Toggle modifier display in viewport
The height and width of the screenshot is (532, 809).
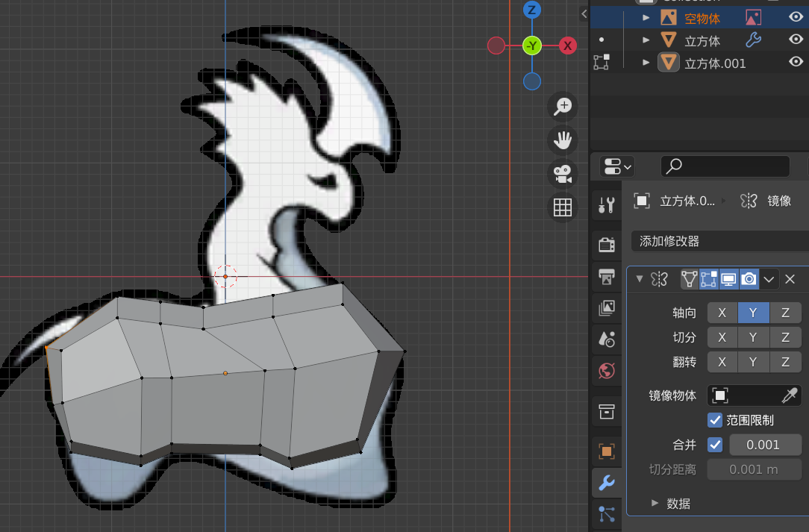click(728, 279)
